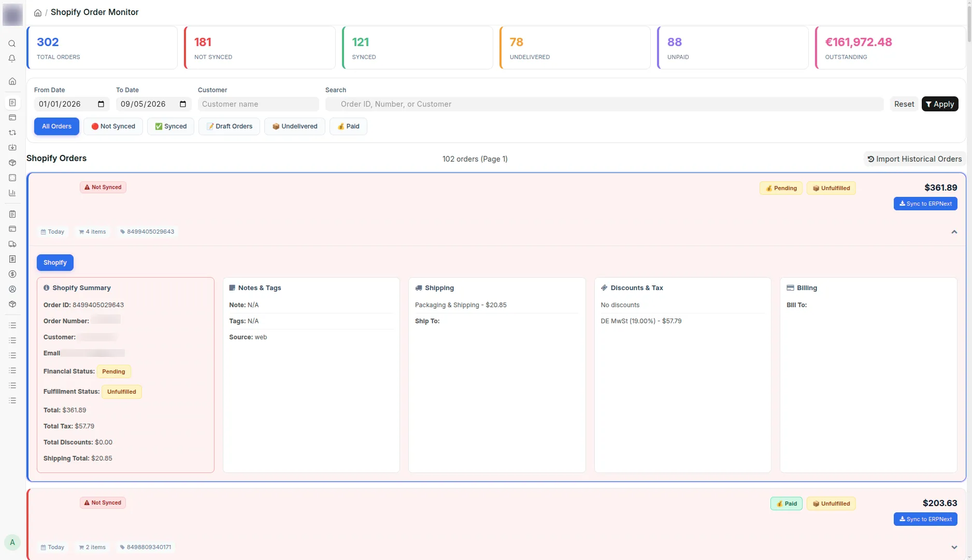Click the blurred app logo at top-left
Screen dimensions: 972x560
point(12,15)
